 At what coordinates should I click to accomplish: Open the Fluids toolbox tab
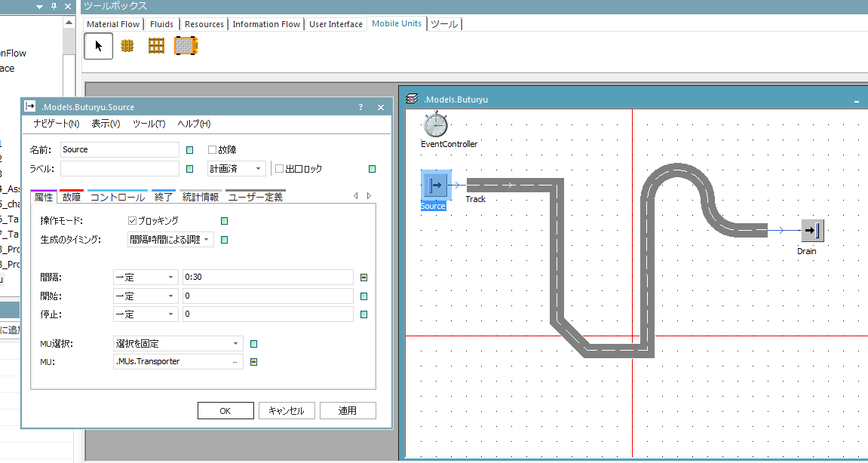coord(161,24)
